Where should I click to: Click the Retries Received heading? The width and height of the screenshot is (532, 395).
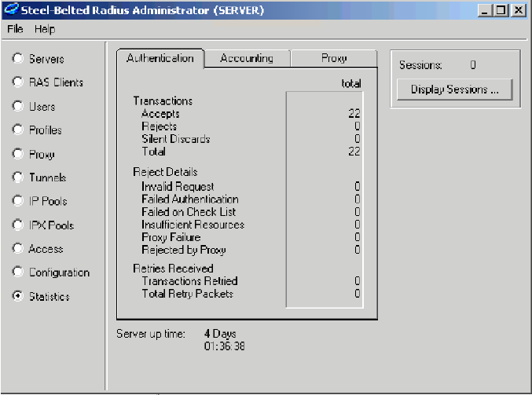pos(173,269)
